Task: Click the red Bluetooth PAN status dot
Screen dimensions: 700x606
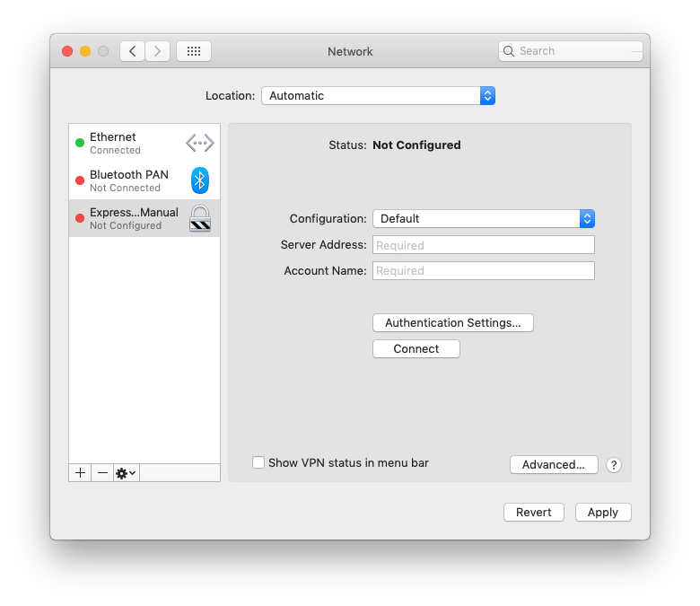Action: point(80,180)
